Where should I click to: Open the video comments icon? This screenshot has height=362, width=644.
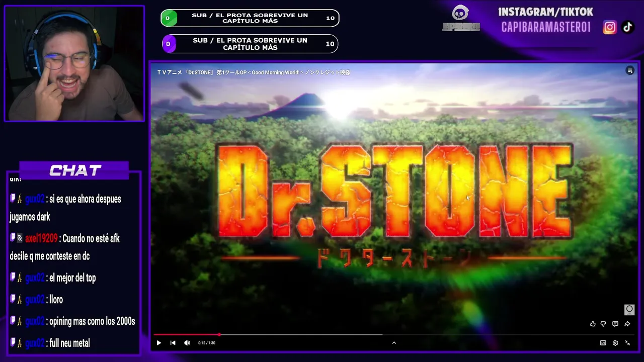coord(615,324)
